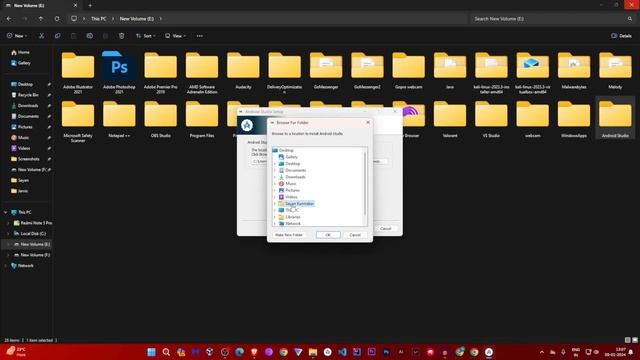Click Explorer up directory arrow
Screen dimensions: 640x360
41,19
